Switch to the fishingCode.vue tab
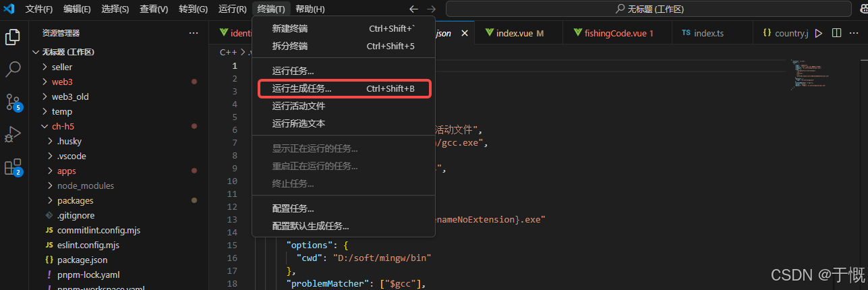Screen dimensions: 868x290 tap(612, 33)
